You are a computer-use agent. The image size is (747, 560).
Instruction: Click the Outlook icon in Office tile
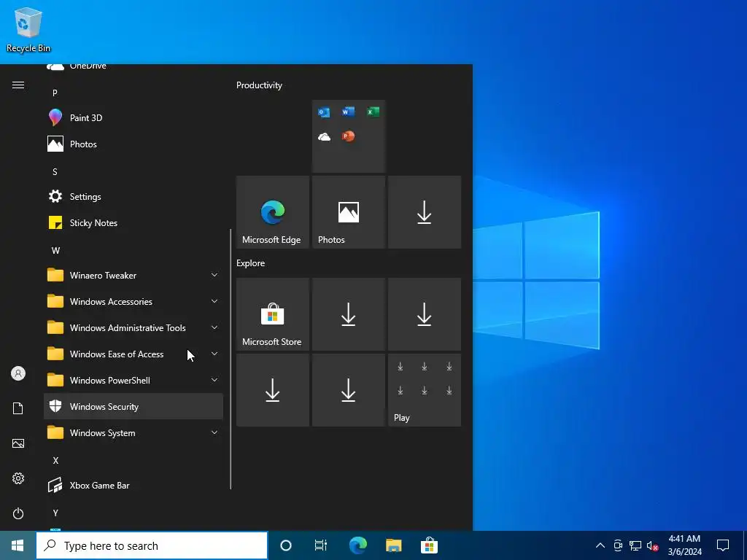(324, 112)
